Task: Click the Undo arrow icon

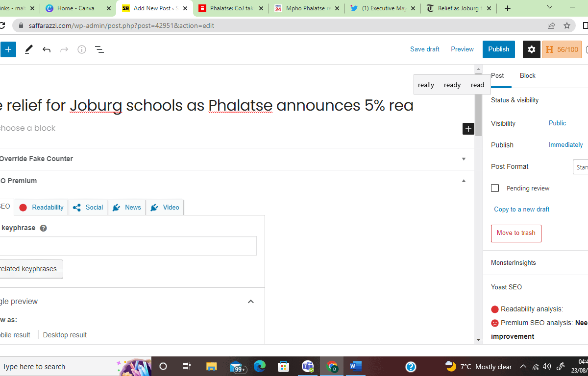Action: pos(47,49)
